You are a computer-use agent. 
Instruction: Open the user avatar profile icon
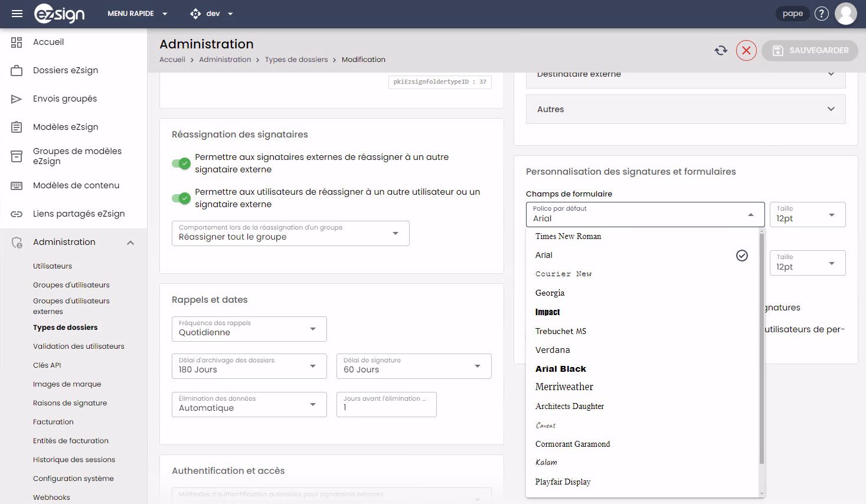click(845, 14)
